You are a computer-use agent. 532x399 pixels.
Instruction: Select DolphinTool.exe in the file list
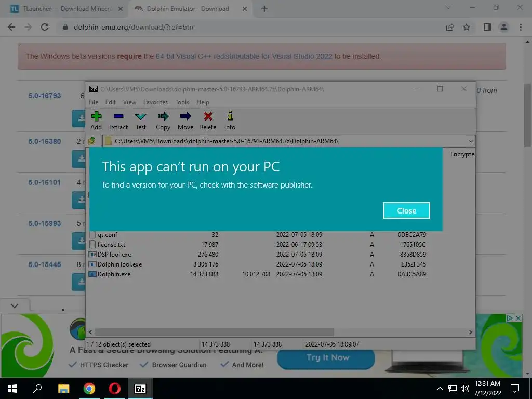(258, 264)
